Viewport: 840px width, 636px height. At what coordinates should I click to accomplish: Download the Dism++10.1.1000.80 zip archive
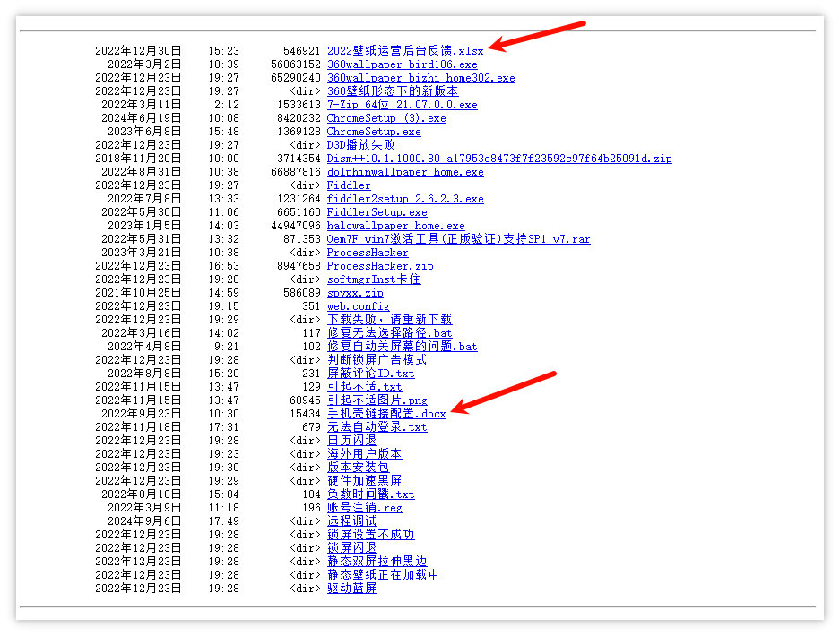[x=498, y=159]
